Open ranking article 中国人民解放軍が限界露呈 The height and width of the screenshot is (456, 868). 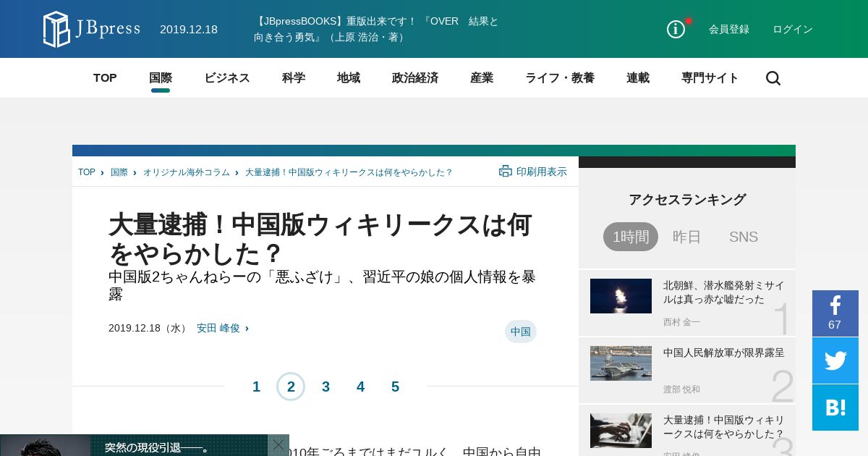pyautogui.click(x=724, y=352)
